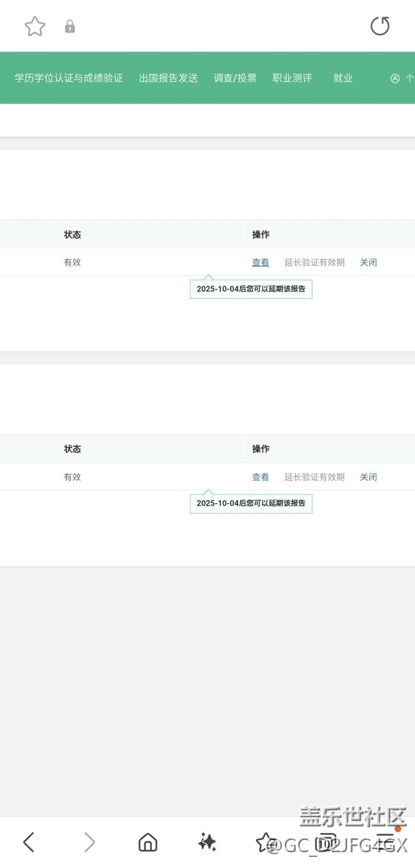Open the tabs switcher showing 10 tabs
415x868 pixels.
coord(326,842)
